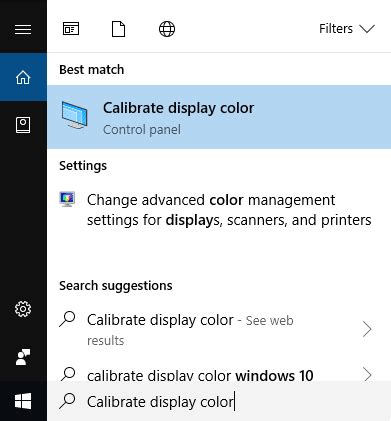Image resolution: width=391 pixels, height=421 pixels.
Task: Click the color management settings icon
Action: (67, 199)
